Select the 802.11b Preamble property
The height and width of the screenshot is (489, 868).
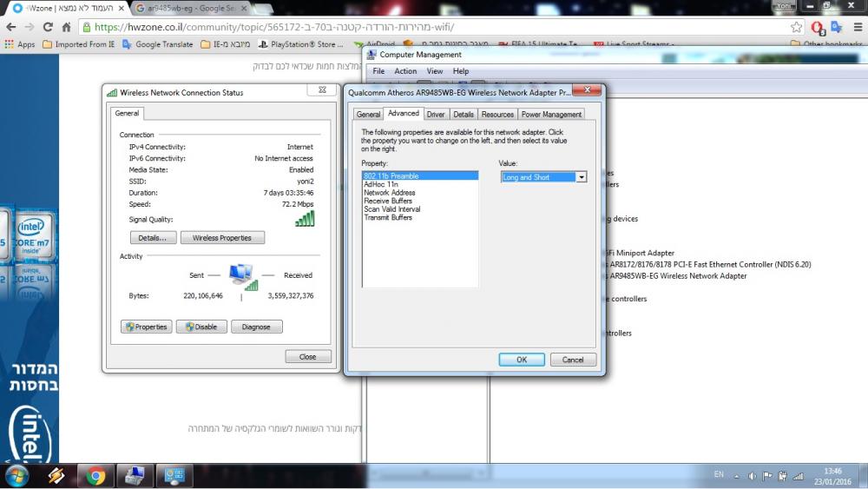(x=420, y=175)
